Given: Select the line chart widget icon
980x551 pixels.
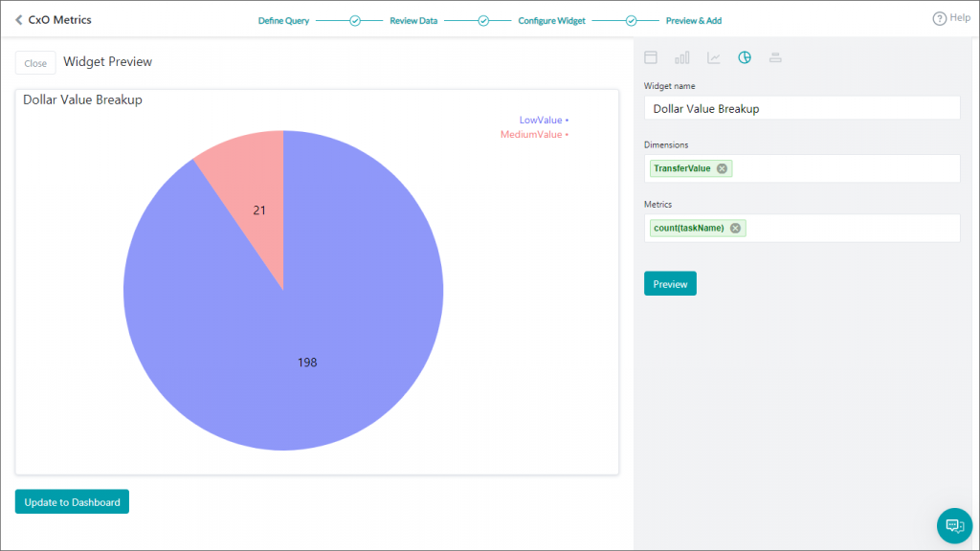Looking at the screenshot, I should click(x=713, y=57).
